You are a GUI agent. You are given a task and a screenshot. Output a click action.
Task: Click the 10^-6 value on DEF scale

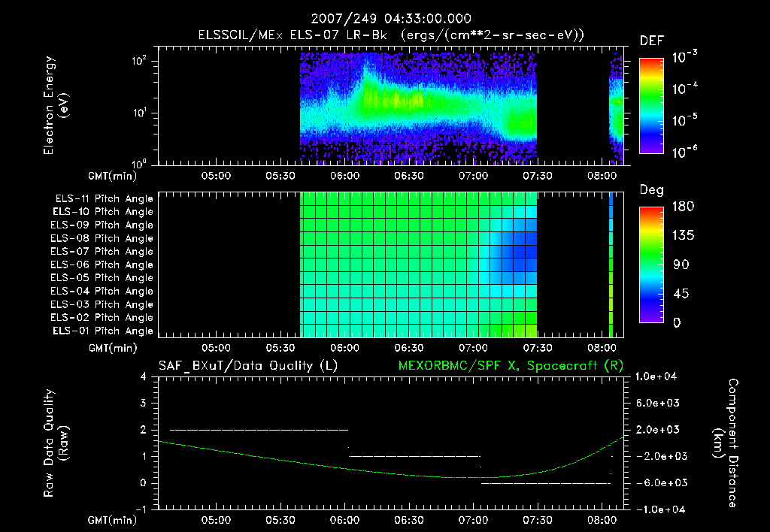pos(685,152)
